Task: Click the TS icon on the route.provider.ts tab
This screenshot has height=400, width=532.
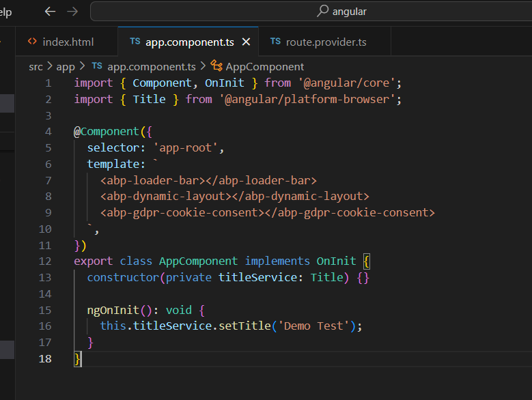Action: [x=275, y=42]
